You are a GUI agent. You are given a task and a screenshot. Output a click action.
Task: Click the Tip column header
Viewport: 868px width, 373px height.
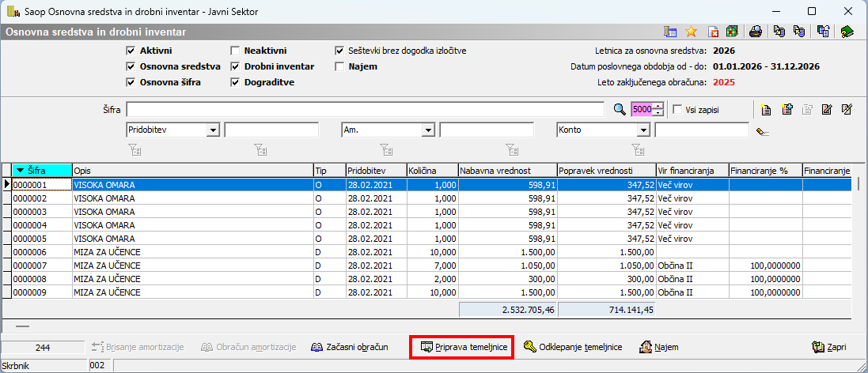pos(329,170)
